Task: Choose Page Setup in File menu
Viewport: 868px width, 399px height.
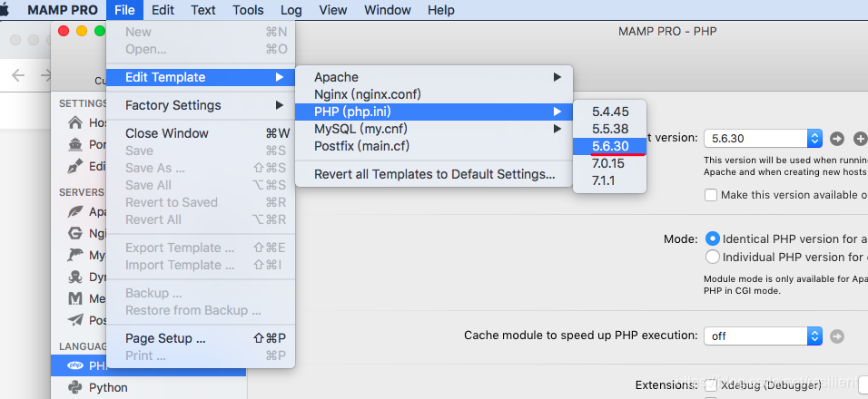Action: click(201, 338)
